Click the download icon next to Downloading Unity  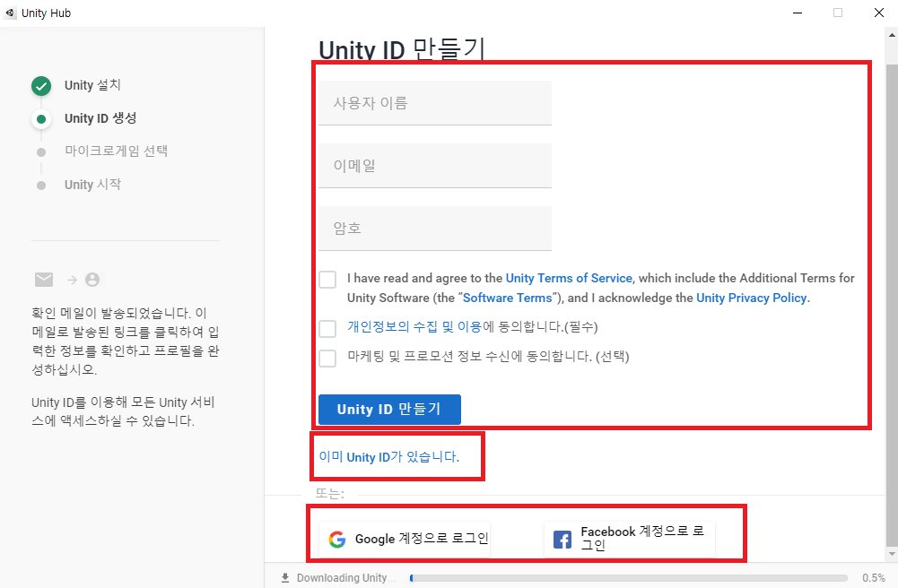click(x=285, y=578)
